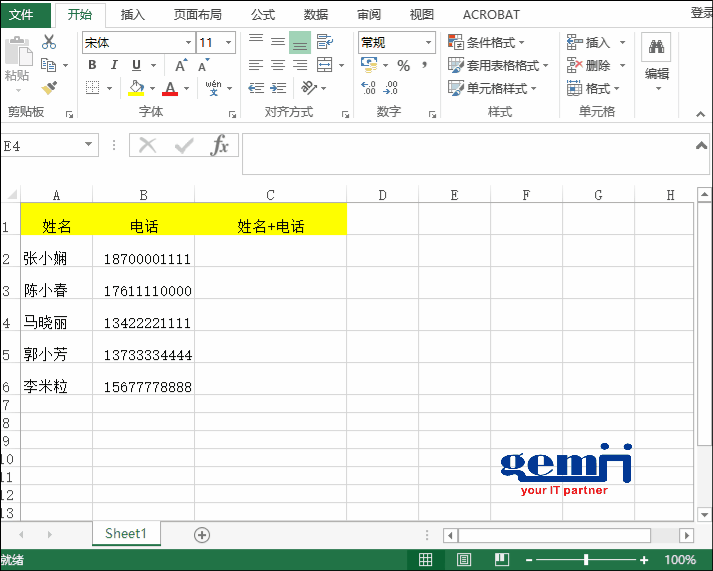Toggle Underline formatting
Screen dimensions: 713x571
pyautogui.click(x=136, y=65)
